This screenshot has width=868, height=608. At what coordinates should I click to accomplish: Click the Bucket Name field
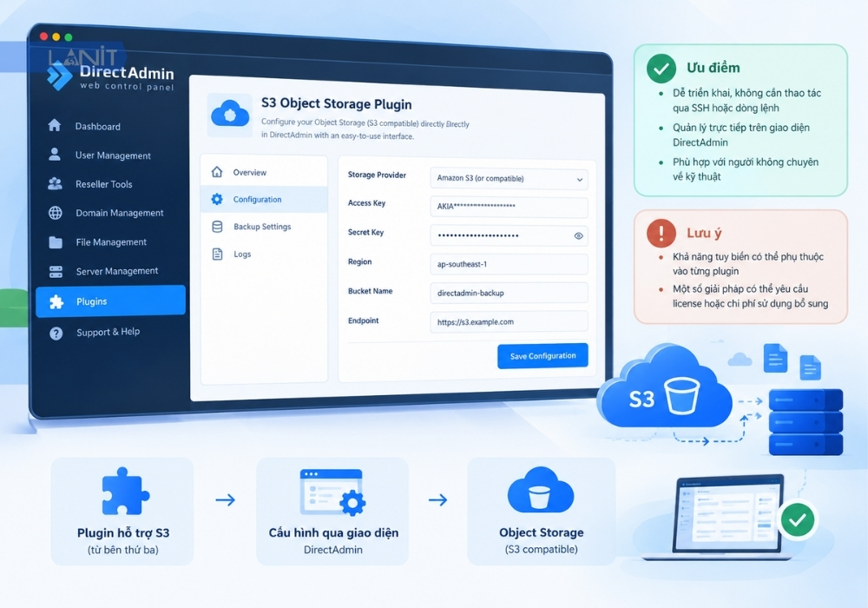coord(509,293)
